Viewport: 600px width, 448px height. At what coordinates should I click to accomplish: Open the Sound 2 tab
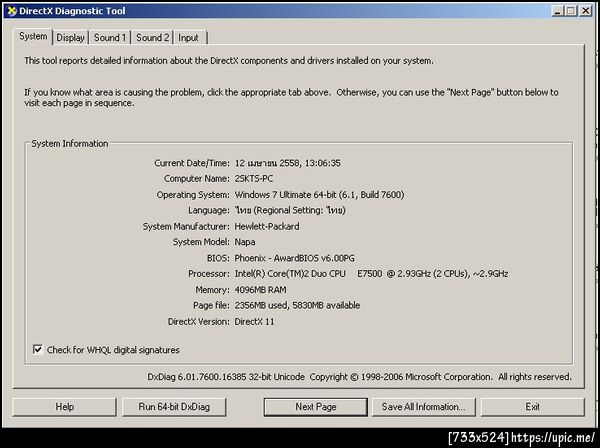[x=152, y=37]
